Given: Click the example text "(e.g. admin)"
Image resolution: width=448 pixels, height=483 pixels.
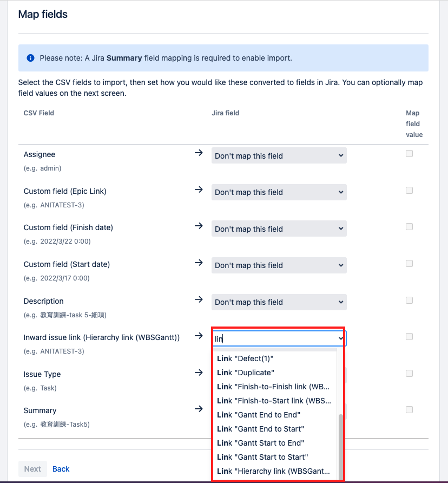Looking at the screenshot, I should click(43, 168).
